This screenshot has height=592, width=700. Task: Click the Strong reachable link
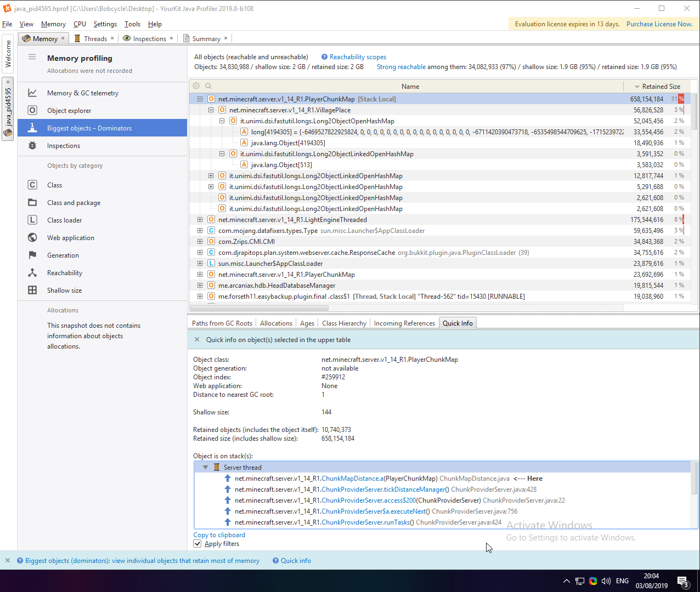click(x=401, y=67)
